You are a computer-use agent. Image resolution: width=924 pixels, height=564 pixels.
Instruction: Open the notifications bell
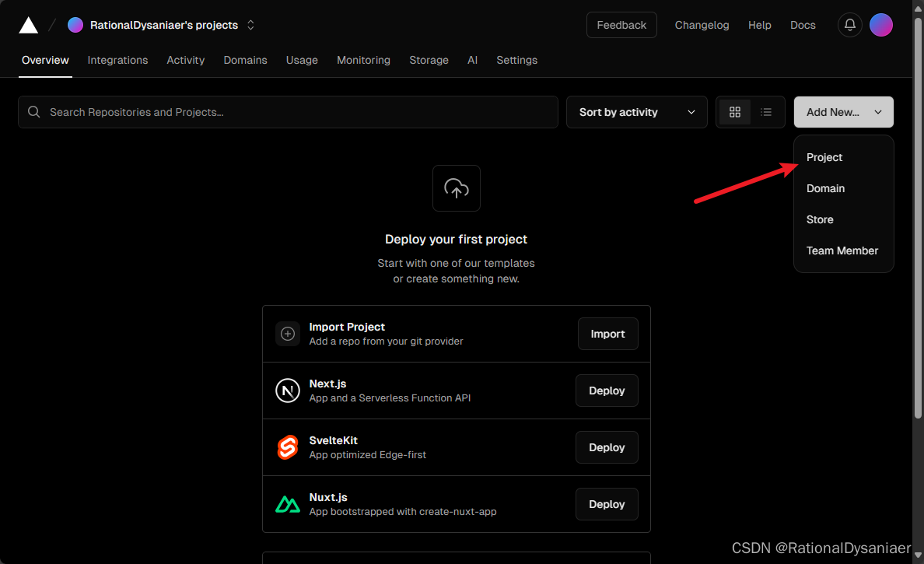[x=850, y=25]
